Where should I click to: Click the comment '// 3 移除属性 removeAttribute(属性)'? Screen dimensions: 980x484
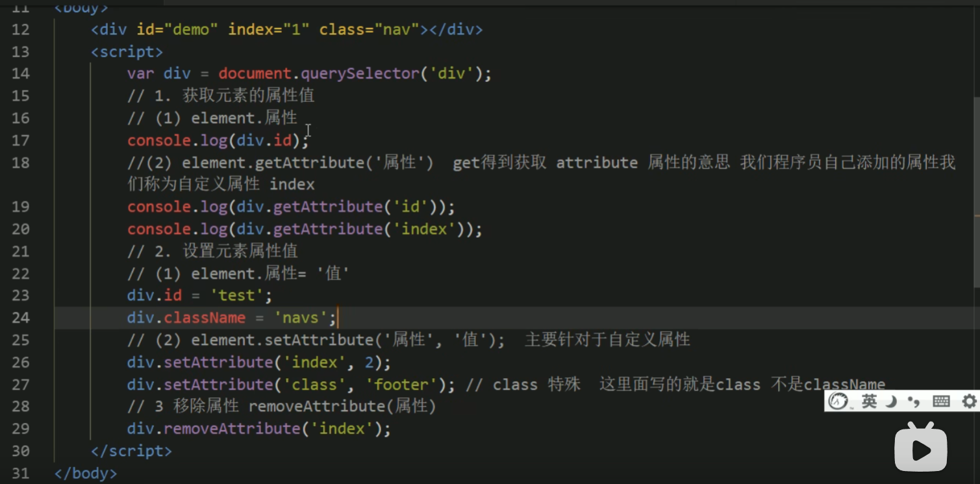(x=281, y=406)
